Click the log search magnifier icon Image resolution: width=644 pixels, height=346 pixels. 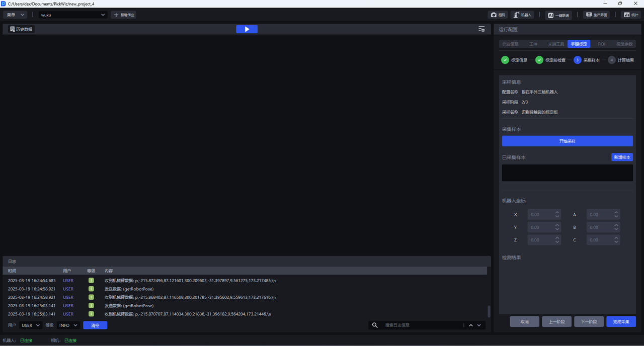375,325
